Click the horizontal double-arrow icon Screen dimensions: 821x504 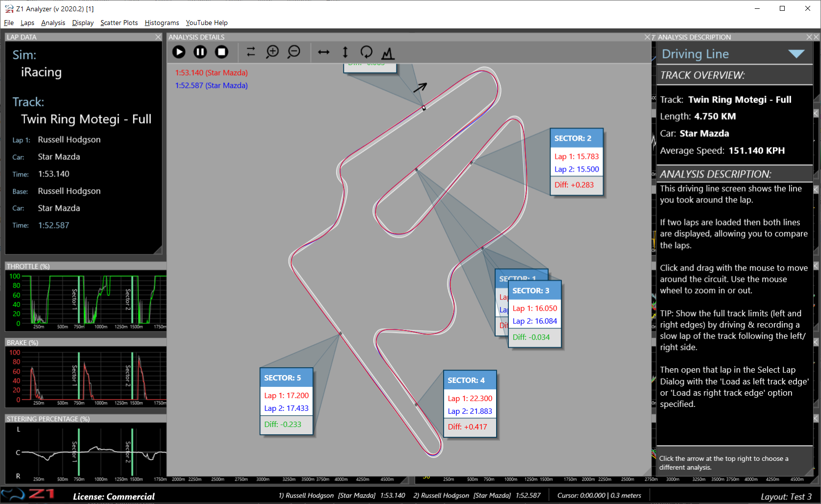click(324, 52)
